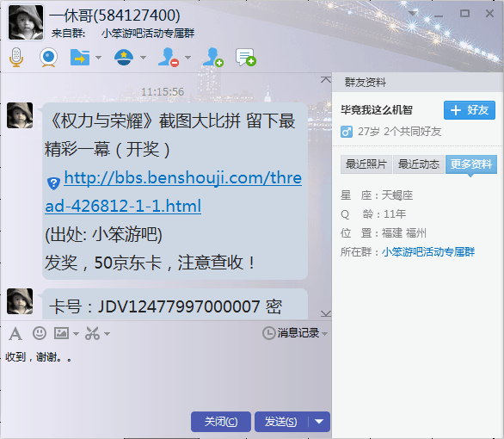The image size is (504, 439).
Task: Click the insert image icon
Action: [61, 333]
